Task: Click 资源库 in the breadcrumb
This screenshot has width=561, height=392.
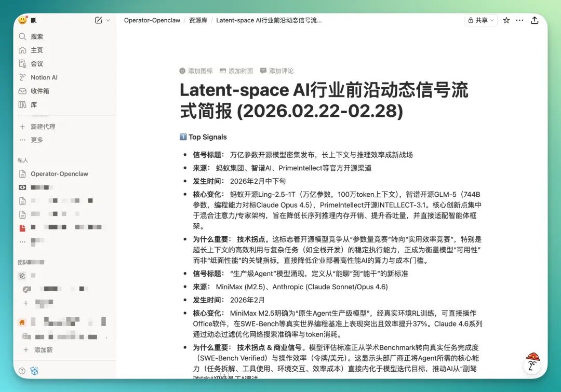Action: coord(198,20)
